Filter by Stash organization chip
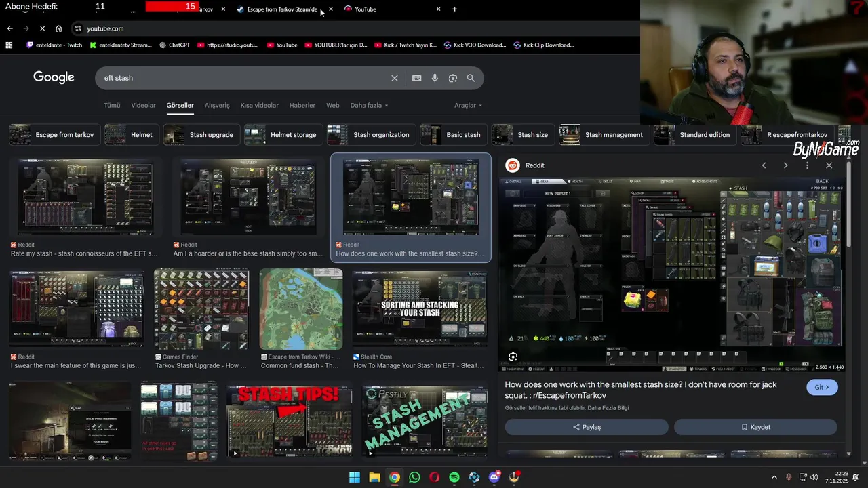 pos(371,135)
